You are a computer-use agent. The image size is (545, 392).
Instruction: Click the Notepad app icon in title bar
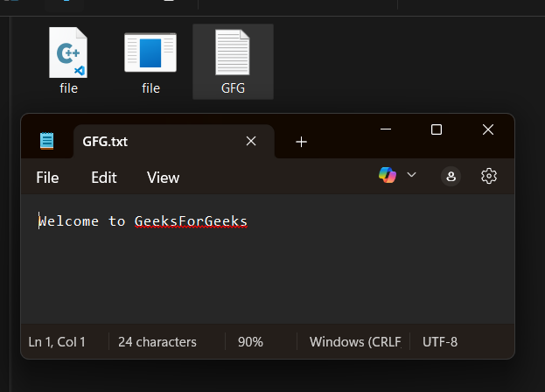point(47,141)
